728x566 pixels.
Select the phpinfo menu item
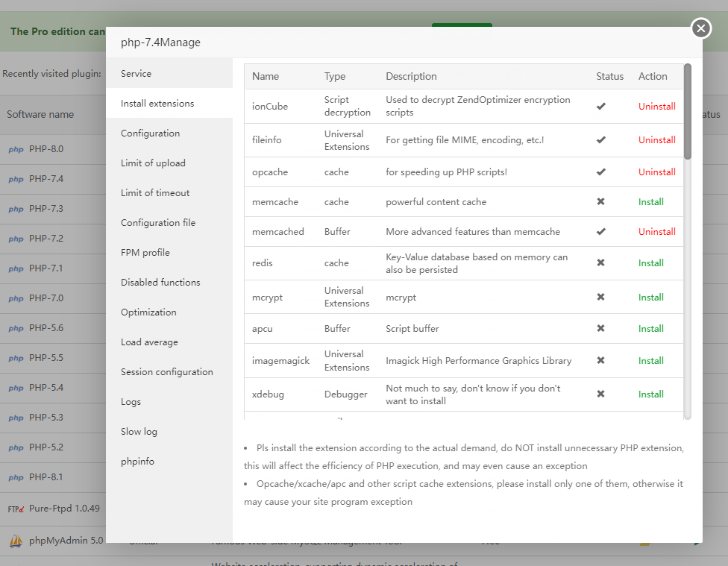coord(137,462)
